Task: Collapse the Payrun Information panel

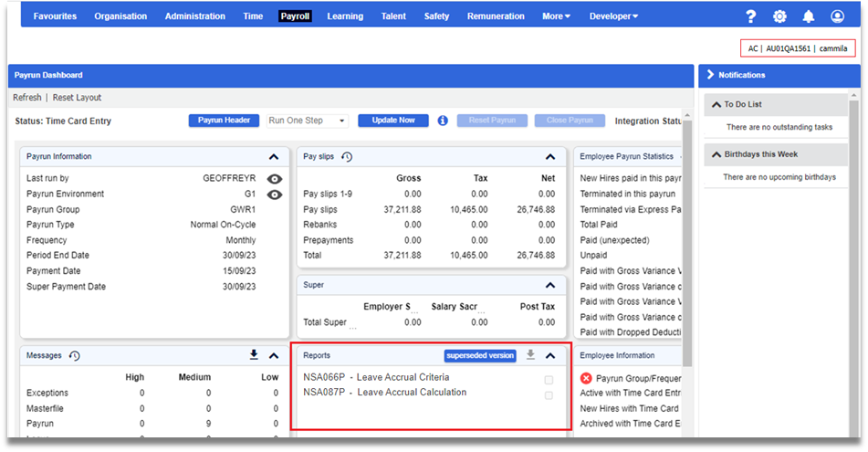Action: [x=274, y=157]
